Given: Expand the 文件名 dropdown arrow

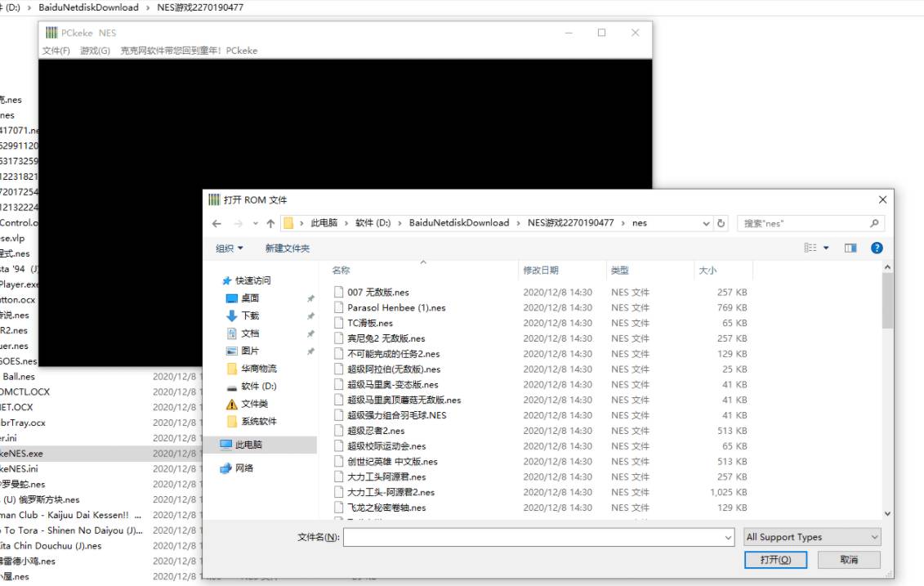Looking at the screenshot, I should click(730, 537).
